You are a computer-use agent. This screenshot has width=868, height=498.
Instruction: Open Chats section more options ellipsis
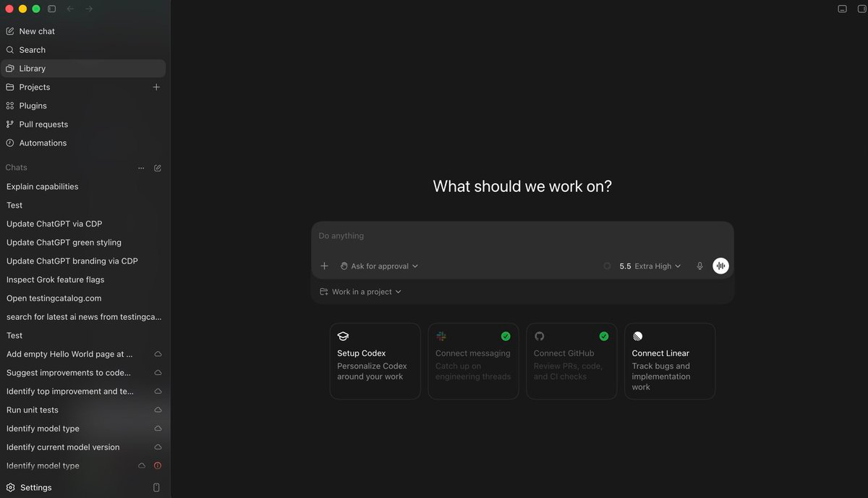point(141,168)
